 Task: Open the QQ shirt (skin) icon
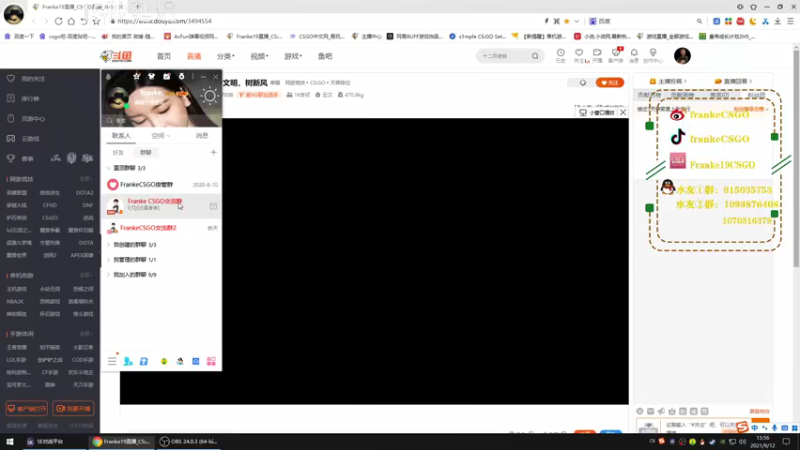point(152,76)
